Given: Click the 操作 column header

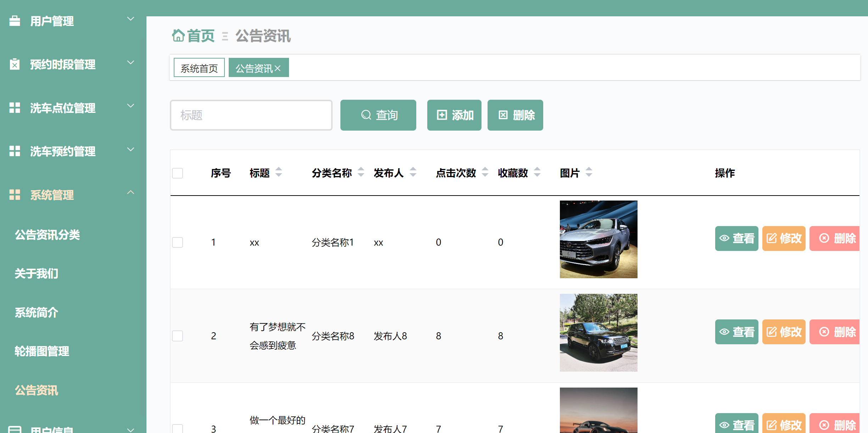Looking at the screenshot, I should (x=725, y=173).
